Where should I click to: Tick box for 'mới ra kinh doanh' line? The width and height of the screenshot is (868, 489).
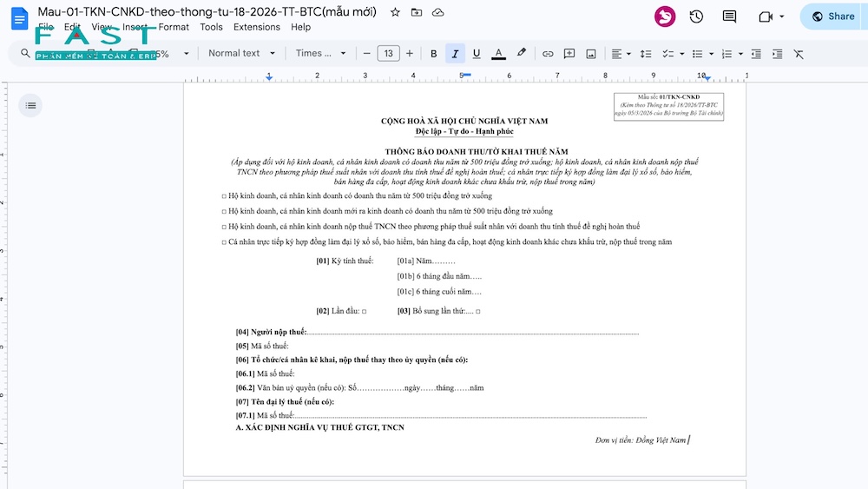click(x=224, y=212)
